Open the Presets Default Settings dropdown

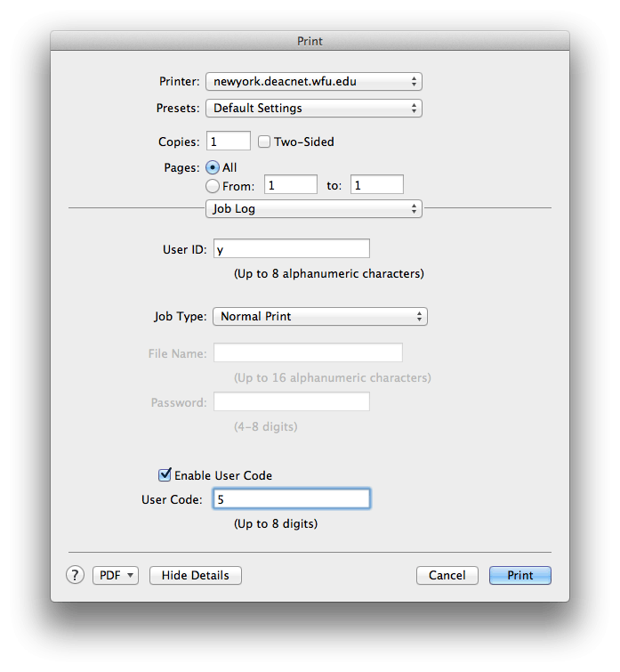[314, 108]
